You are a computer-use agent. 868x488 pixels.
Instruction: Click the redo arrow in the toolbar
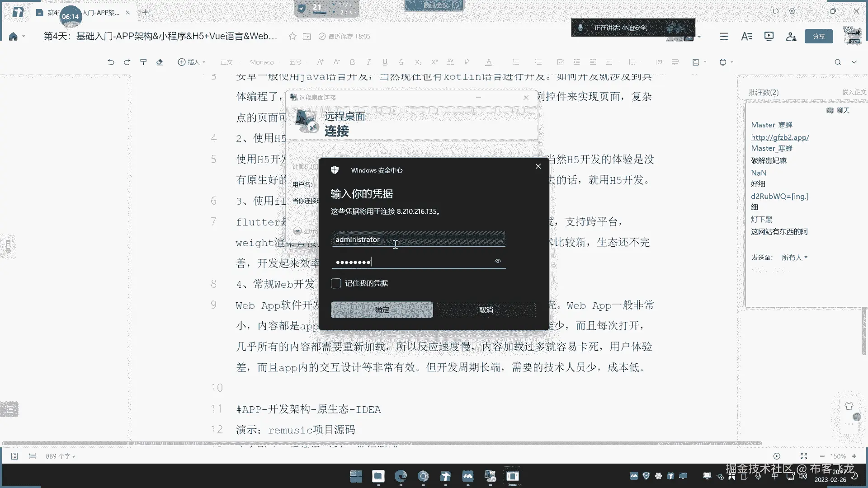pyautogui.click(x=127, y=62)
